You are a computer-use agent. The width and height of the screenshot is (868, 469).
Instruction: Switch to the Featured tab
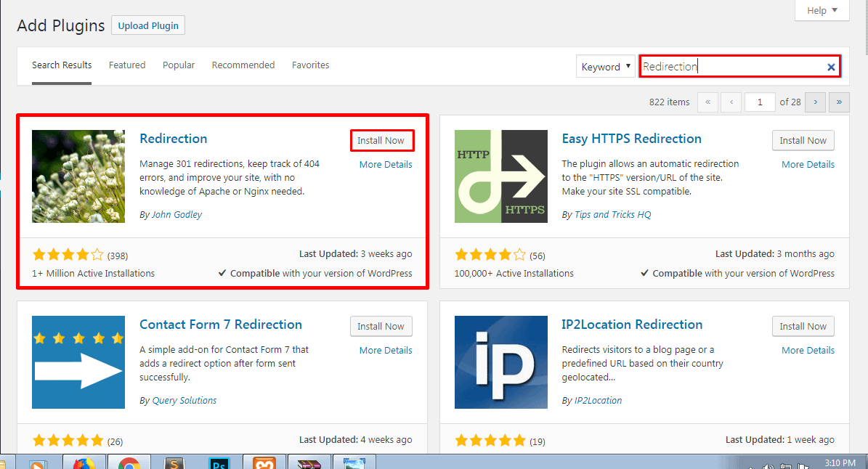[x=127, y=65]
